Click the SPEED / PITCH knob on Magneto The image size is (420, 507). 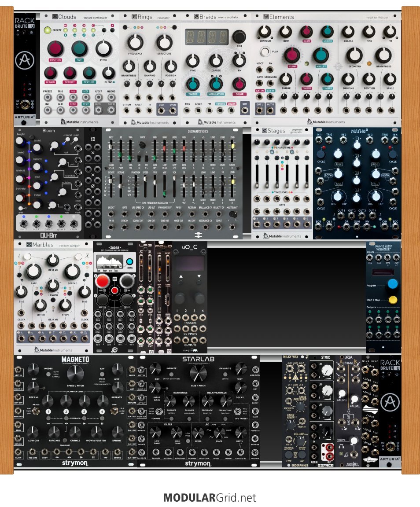click(x=75, y=373)
